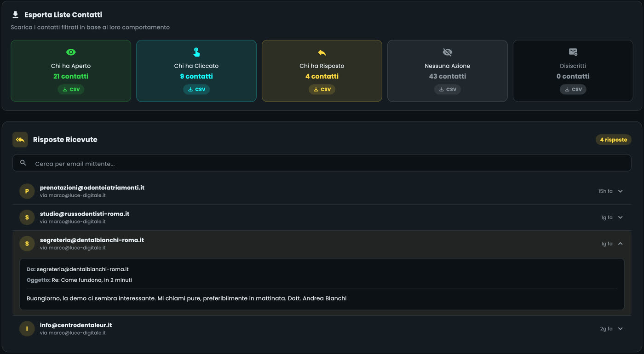This screenshot has width=644, height=354.
Task: Click the eye icon in Chi ha Aperto card
Action: (x=71, y=52)
